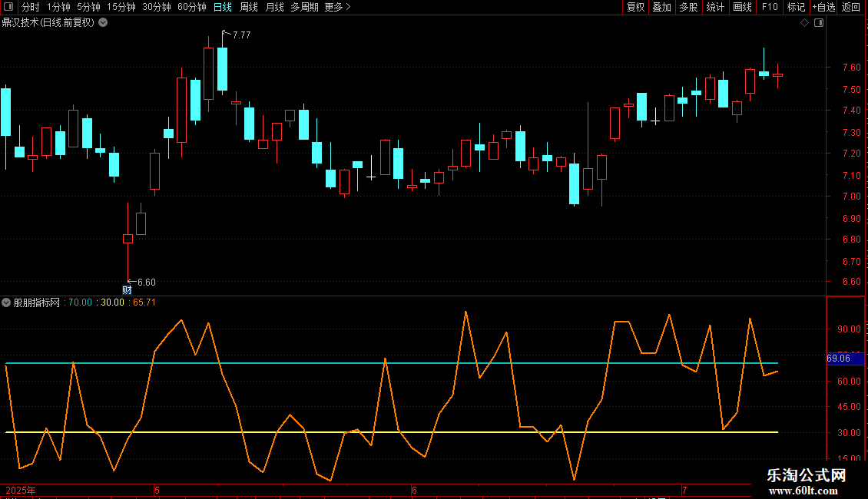Open the 复权 adjustment menu

pos(635,7)
